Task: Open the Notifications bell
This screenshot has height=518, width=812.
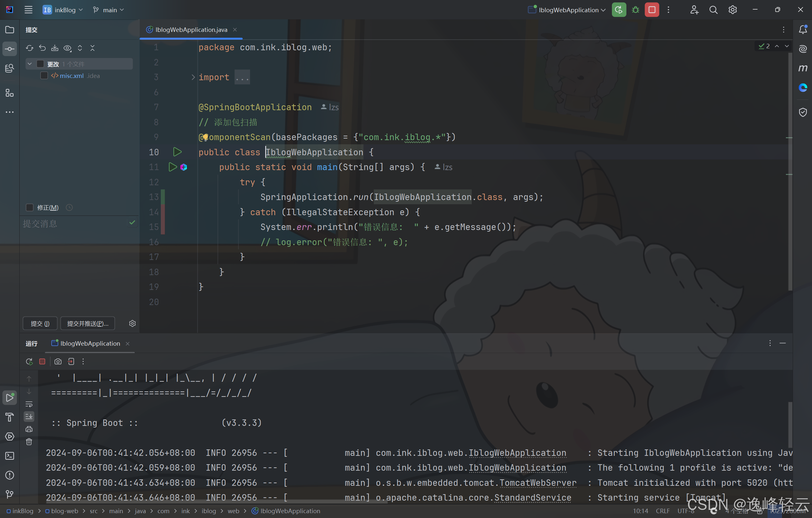Action: pos(803,30)
